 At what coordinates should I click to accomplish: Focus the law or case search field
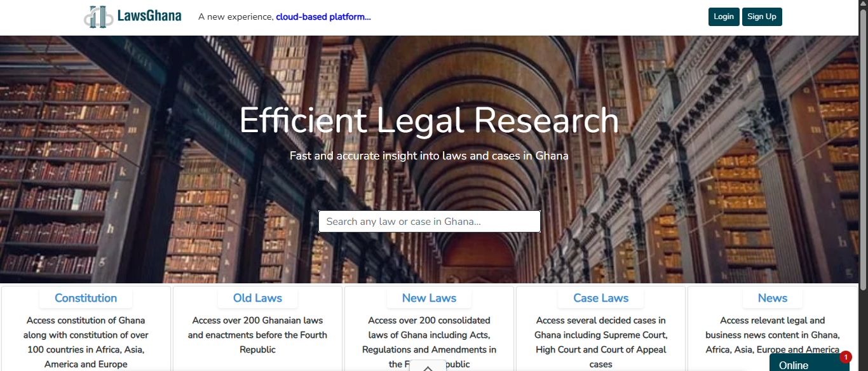[429, 222]
